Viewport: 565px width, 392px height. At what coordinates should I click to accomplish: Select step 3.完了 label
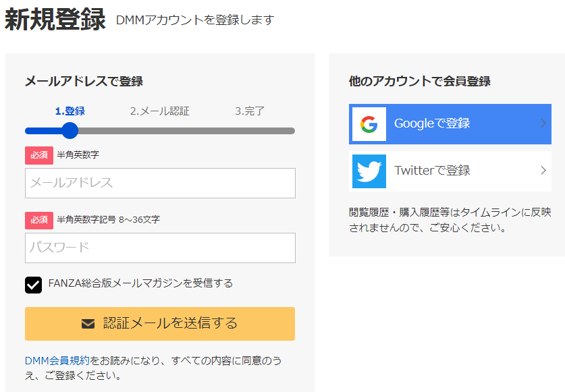pyautogui.click(x=250, y=111)
